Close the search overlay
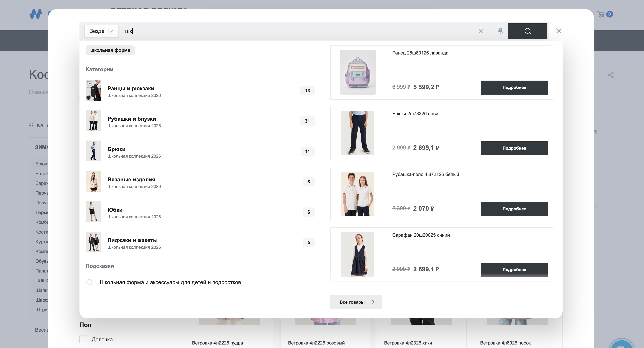 click(559, 31)
